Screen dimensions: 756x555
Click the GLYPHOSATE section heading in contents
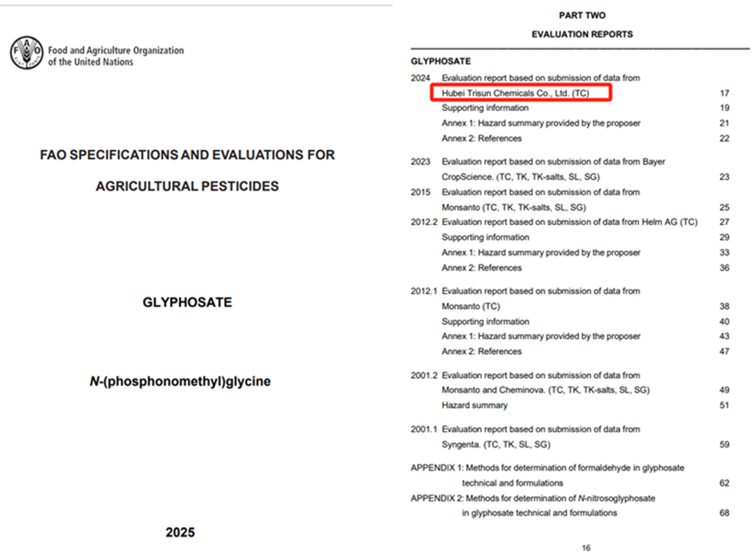click(441, 61)
